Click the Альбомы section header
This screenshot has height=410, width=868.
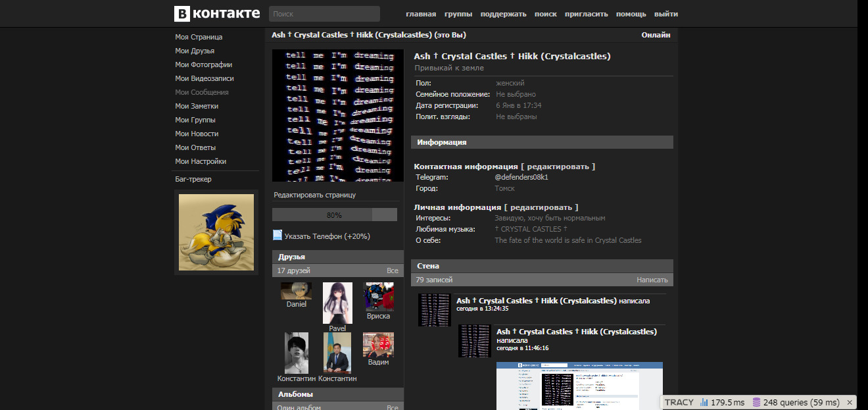tap(338, 394)
